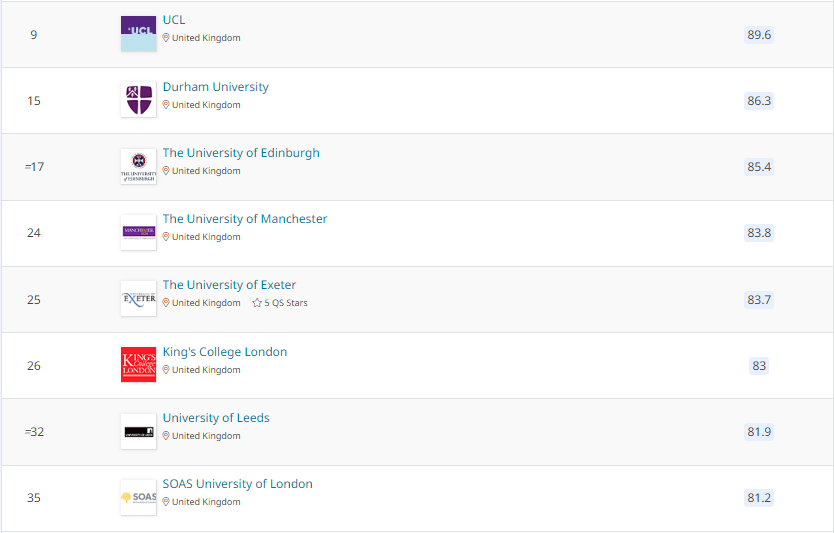
Task: Click the King's College London red logo
Action: [x=138, y=364]
